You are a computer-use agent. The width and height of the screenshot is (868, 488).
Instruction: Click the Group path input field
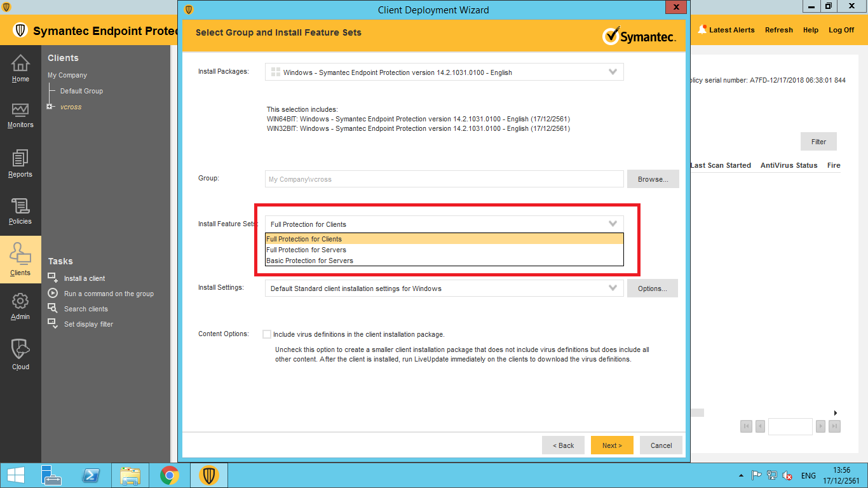[x=444, y=179]
